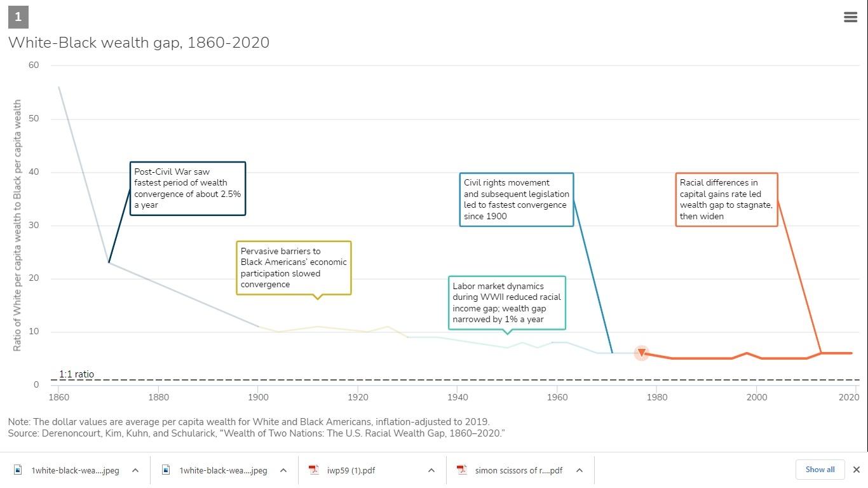Expand options for simon scissors pdf
Screen dimensions: 868x488
tap(580, 470)
